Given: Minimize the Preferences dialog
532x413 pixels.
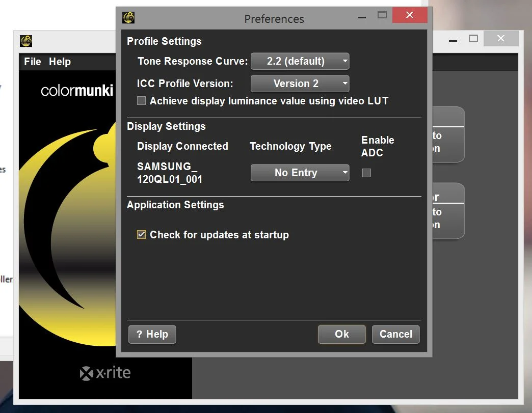Looking at the screenshot, I should (x=362, y=16).
